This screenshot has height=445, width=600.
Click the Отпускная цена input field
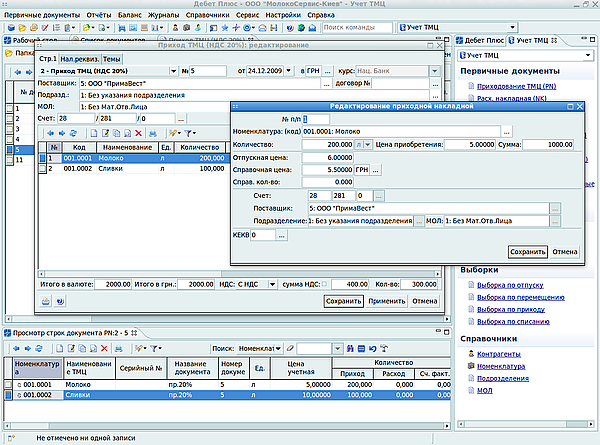(x=329, y=158)
